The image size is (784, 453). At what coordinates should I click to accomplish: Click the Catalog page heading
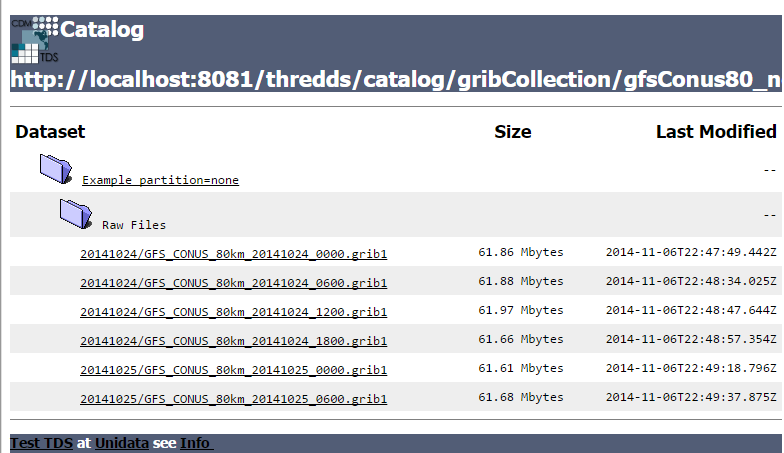(102, 30)
